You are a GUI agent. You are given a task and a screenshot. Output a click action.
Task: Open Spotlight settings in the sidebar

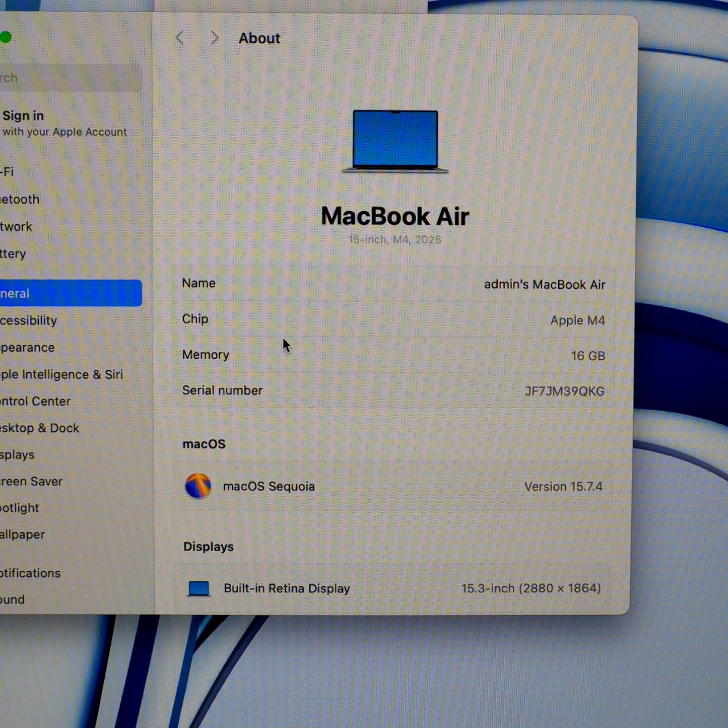20,508
